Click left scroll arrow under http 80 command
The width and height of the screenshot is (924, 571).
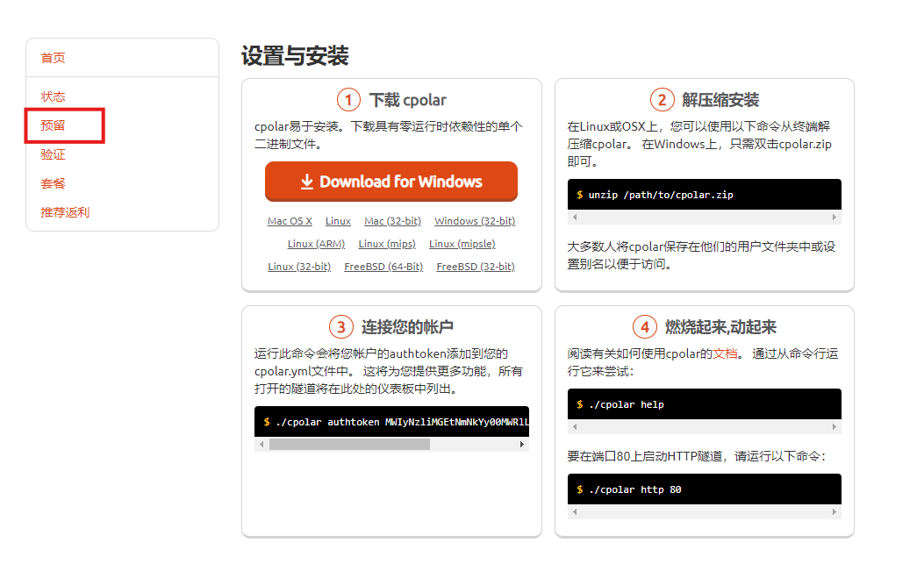[575, 512]
